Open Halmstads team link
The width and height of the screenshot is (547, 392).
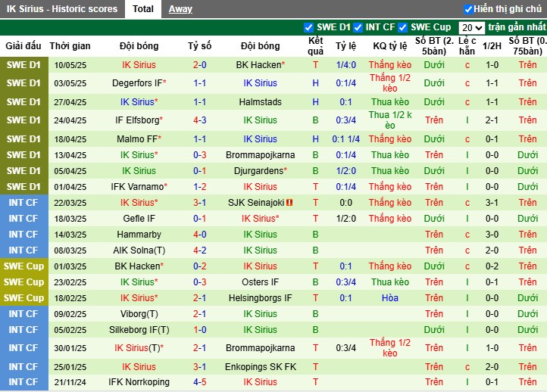tap(261, 101)
